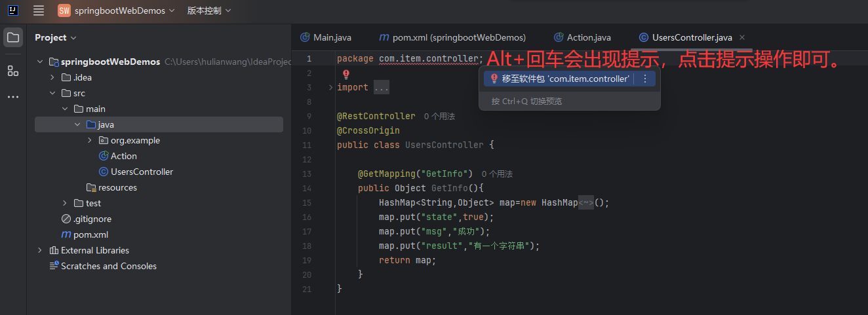Open the More tool windows ellipsis

point(13,97)
